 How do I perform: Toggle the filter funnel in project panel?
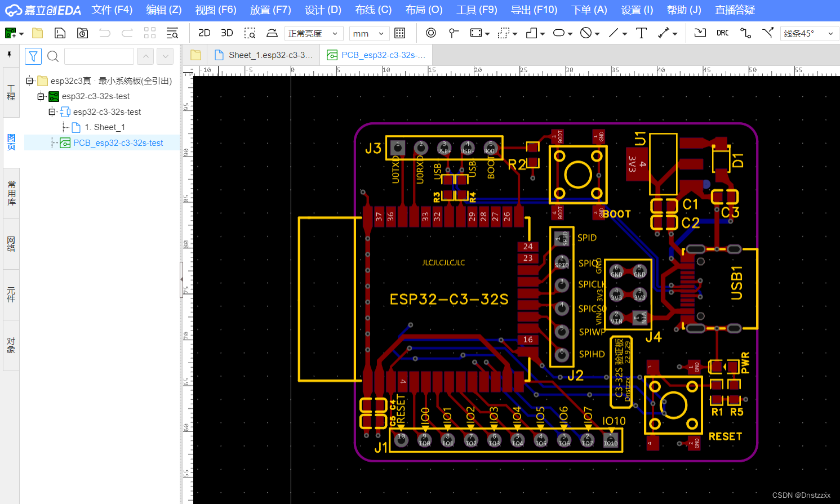point(33,56)
